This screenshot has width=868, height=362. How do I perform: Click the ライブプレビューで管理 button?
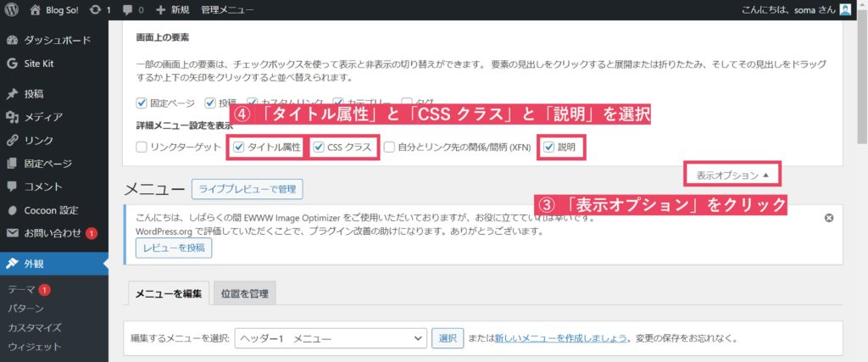(247, 188)
